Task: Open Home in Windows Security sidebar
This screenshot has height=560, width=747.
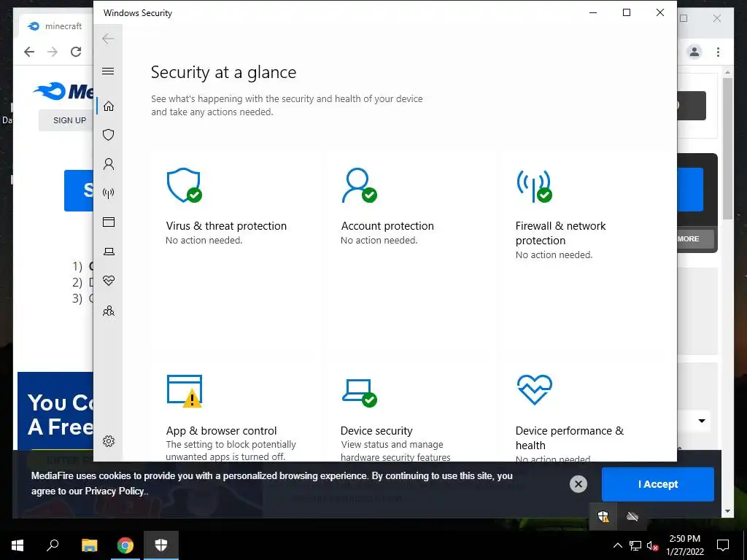Action: (109, 106)
